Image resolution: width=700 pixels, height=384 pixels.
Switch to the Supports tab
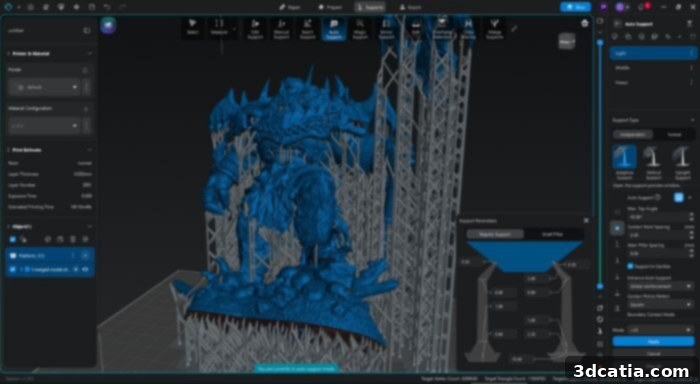point(370,7)
